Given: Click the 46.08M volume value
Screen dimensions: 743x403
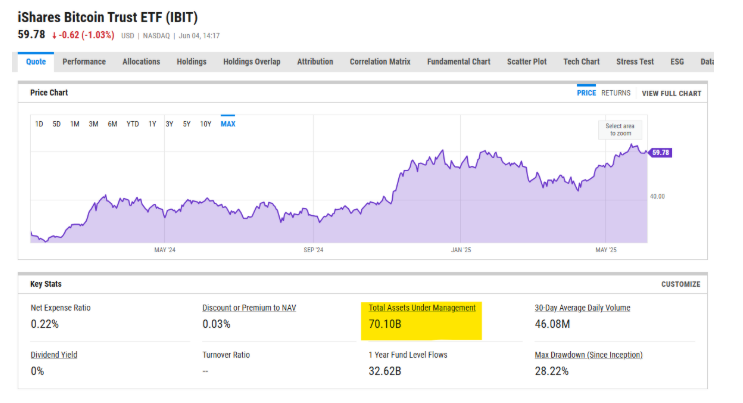Looking at the screenshot, I should tap(553, 324).
